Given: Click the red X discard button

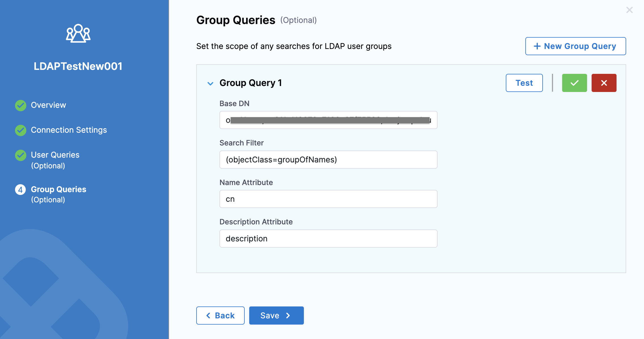Looking at the screenshot, I should click(604, 83).
